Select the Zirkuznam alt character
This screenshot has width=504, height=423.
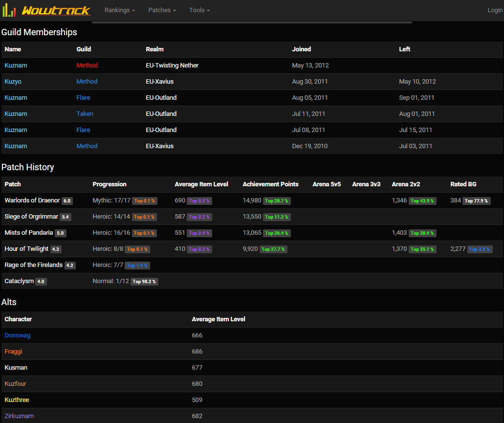coord(19,416)
